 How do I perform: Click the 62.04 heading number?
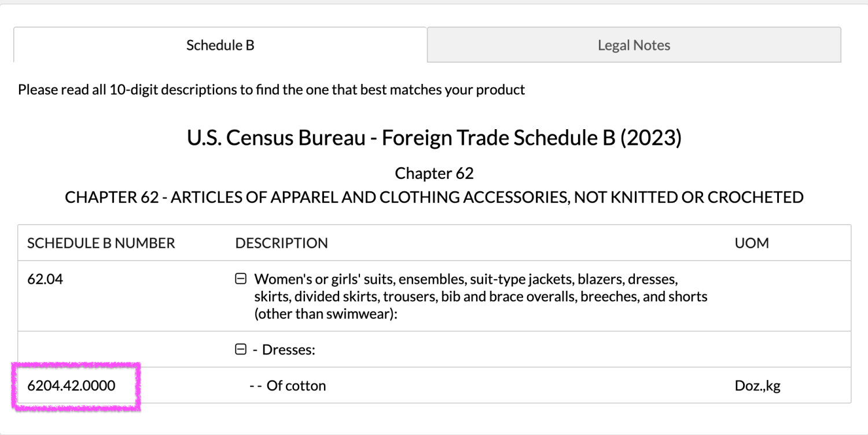click(x=45, y=279)
